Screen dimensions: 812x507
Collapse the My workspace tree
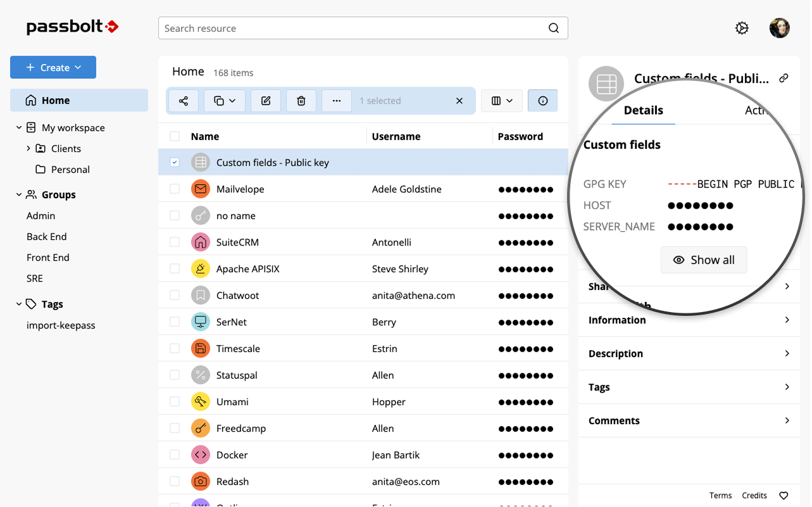click(19, 128)
